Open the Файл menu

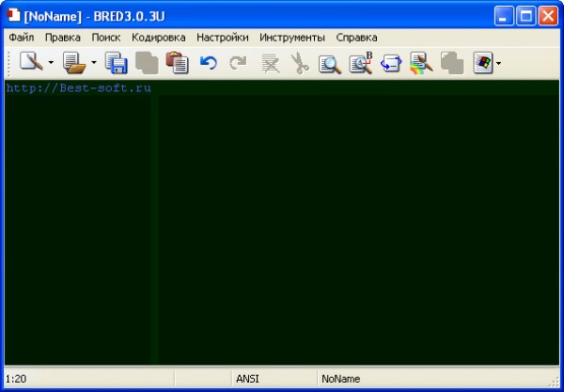[22, 38]
